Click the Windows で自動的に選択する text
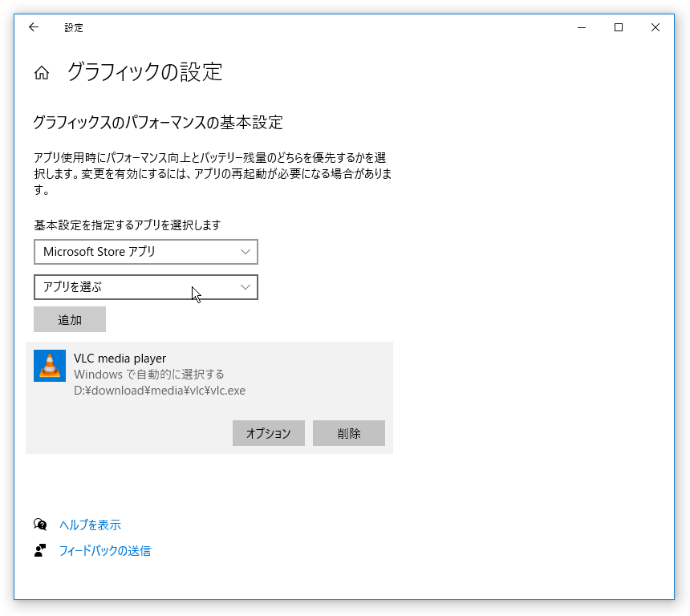Screen dimensions: 690x616 pyautogui.click(x=149, y=375)
